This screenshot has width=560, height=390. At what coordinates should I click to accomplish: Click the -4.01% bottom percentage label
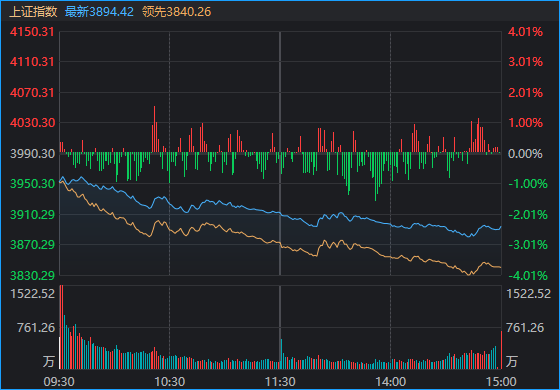click(528, 276)
